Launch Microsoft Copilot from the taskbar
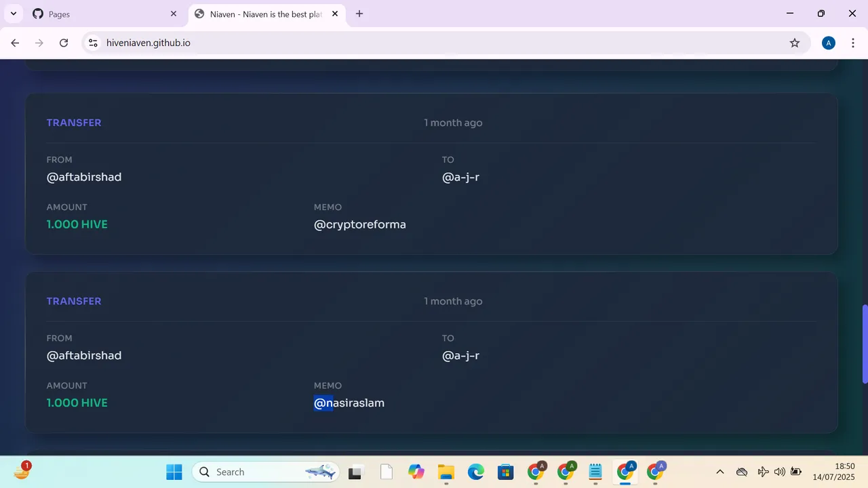The width and height of the screenshot is (868, 488). pyautogui.click(x=416, y=472)
